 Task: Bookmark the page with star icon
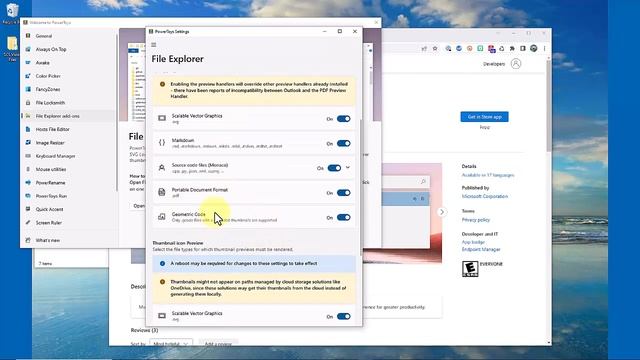(x=435, y=49)
